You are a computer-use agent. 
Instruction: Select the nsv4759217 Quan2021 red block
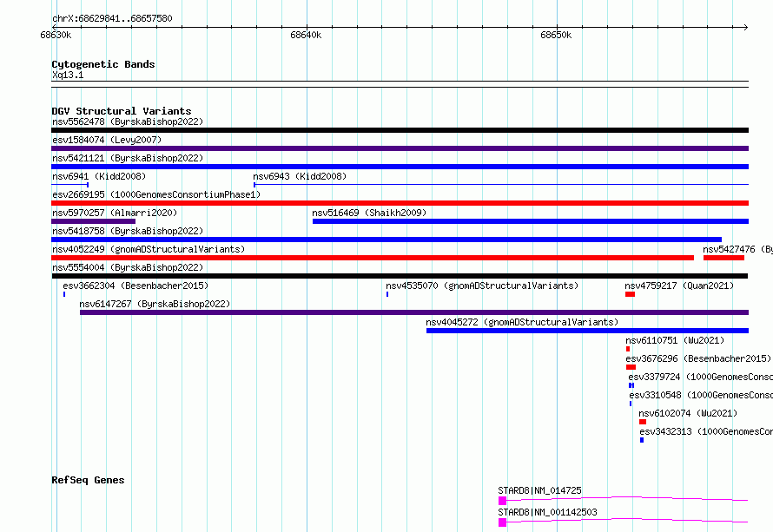click(x=630, y=294)
